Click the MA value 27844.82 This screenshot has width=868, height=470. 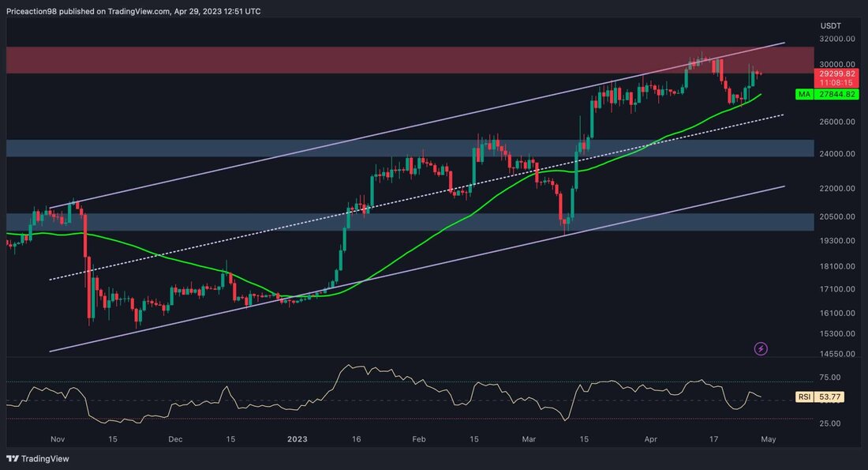point(837,95)
